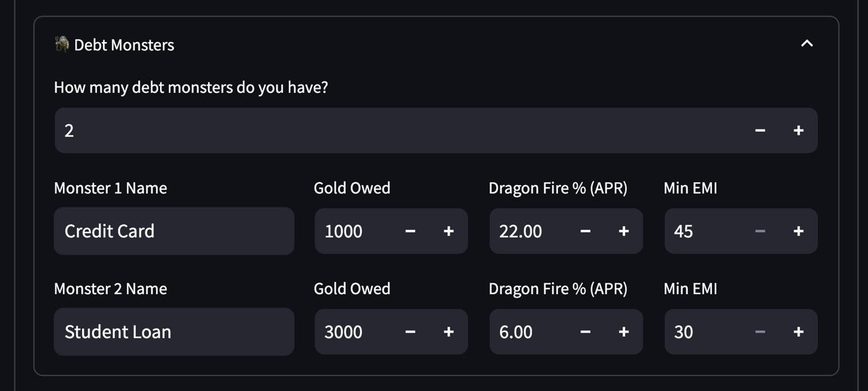Increase Credit Card Min EMI
The height and width of the screenshot is (391, 868).
coord(798,231)
